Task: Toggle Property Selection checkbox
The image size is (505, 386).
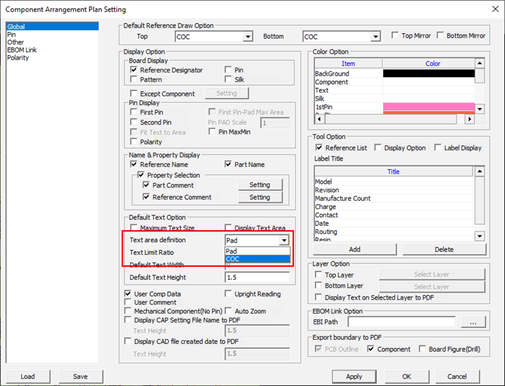Action: point(141,175)
